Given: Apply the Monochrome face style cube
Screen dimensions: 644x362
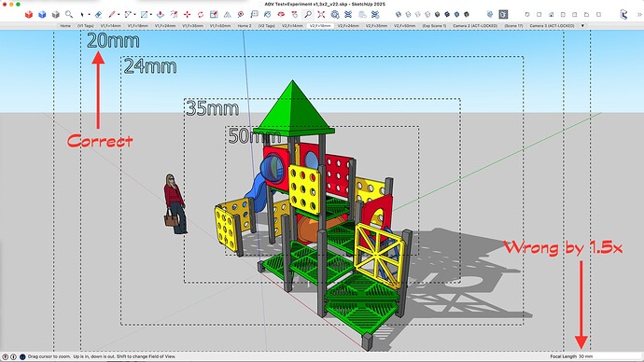Looking at the screenshot, I should point(456,14).
